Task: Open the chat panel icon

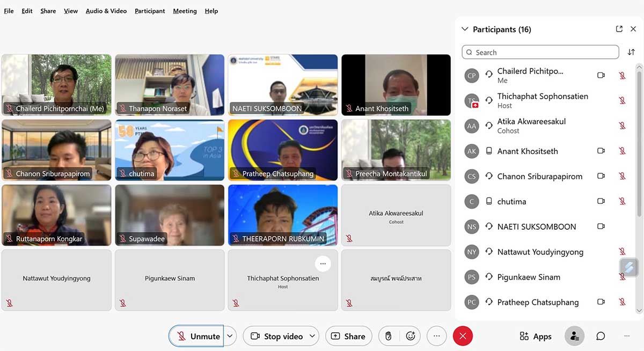Action: pyautogui.click(x=601, y=336)
